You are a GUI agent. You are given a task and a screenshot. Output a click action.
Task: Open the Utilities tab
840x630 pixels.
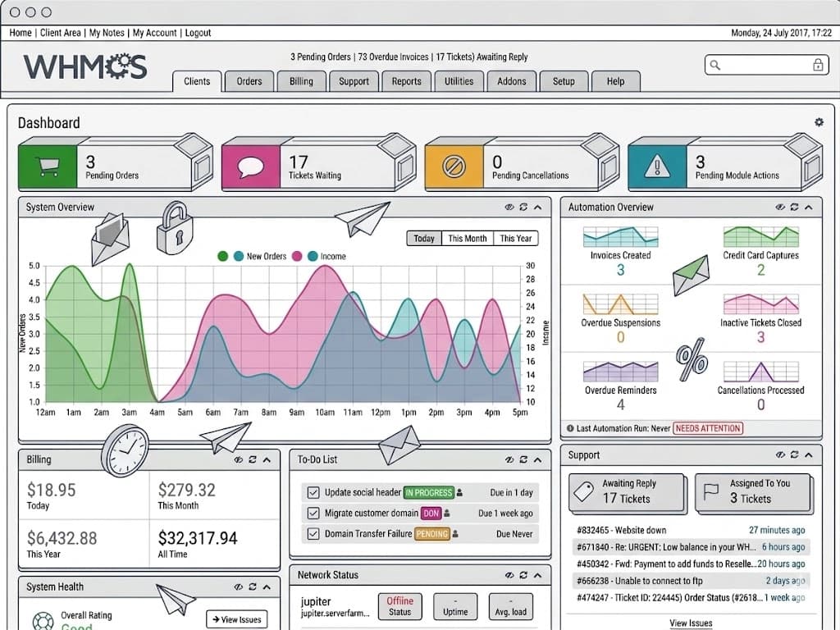pos(459,81)
